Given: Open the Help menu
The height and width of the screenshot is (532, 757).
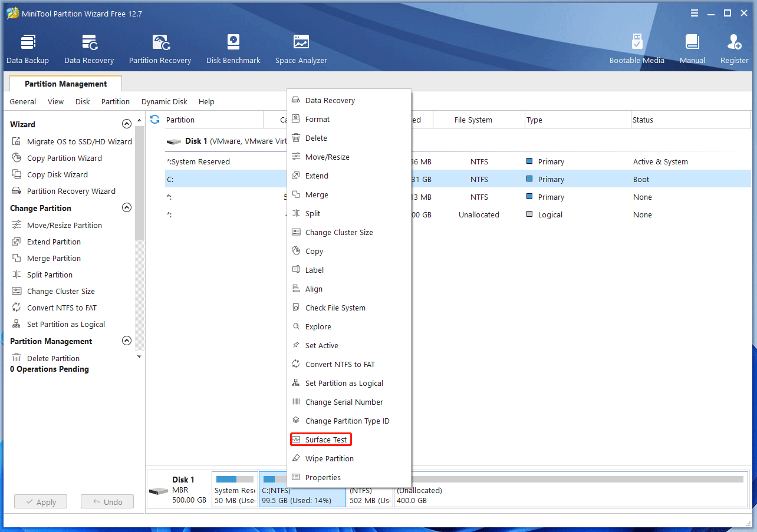Looking at the screenshot, I should pyautogui.click(x=206, y=101).
